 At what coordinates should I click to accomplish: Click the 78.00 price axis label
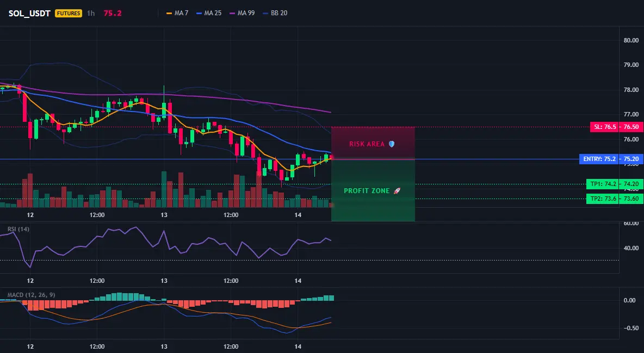631,90
